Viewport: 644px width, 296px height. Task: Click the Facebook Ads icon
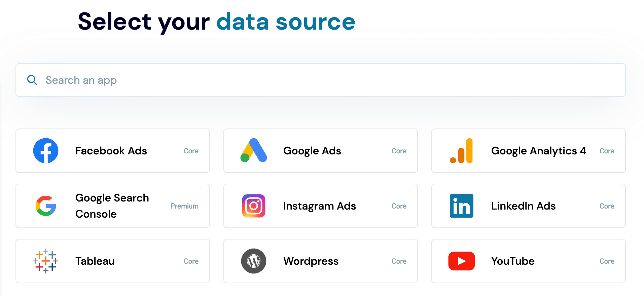coord(46,151)
